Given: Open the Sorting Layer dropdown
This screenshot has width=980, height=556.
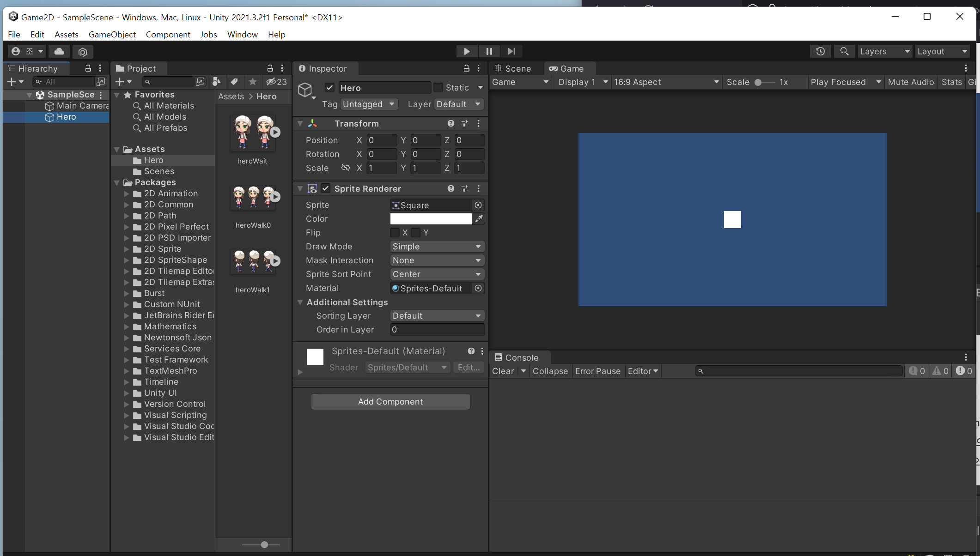Looking at the screenshot, I should point(437,316).
